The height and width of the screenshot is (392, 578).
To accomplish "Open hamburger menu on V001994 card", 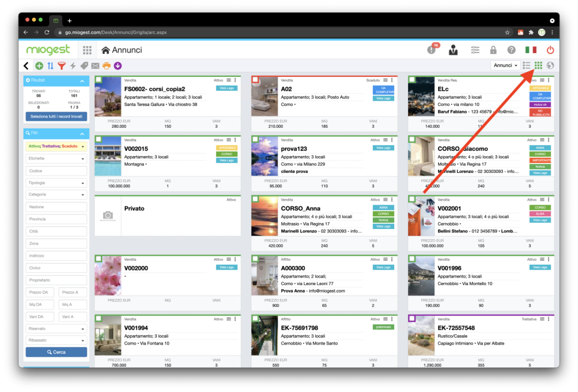I will tap(228, 319).
